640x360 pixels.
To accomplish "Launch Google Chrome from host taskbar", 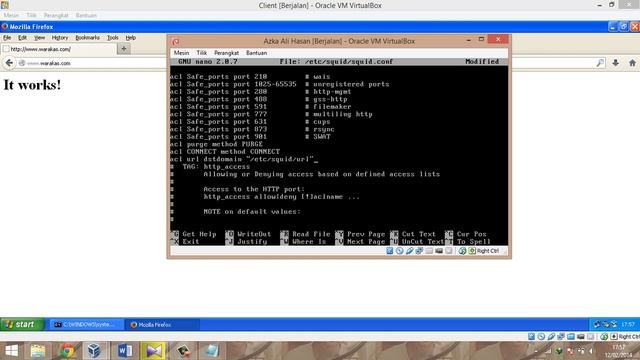I will [x=67, y=351].
